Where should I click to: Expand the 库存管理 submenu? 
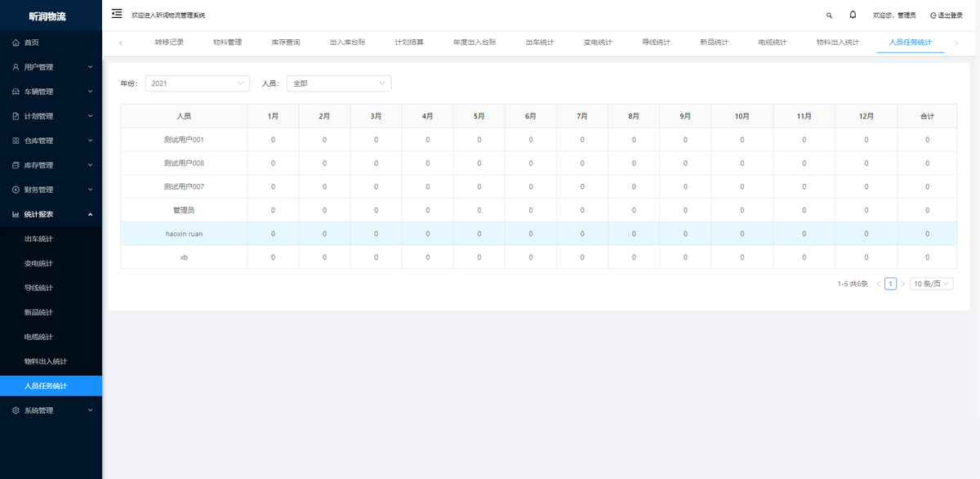click(51, 165)
